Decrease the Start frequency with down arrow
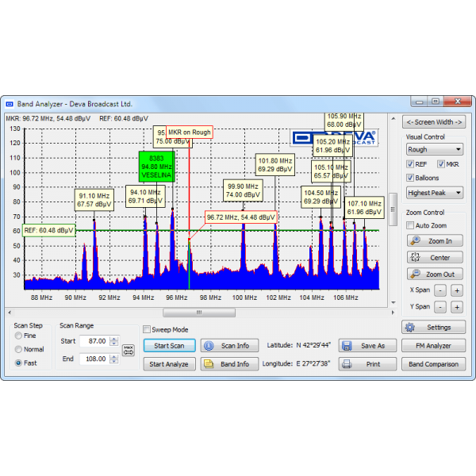 pyautogui.click(x=113, y=344)
